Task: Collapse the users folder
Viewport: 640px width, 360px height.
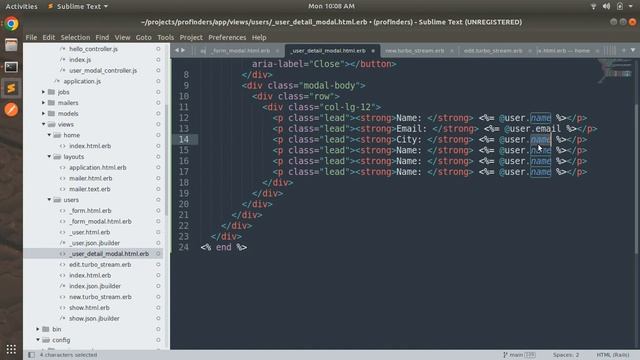Action: [x=49, y=200]
